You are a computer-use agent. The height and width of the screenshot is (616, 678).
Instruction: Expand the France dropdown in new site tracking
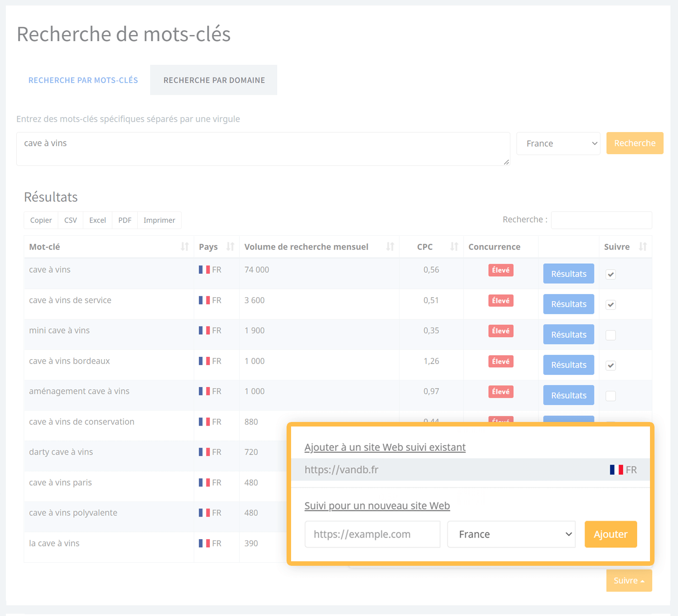(x=511, y=534)
